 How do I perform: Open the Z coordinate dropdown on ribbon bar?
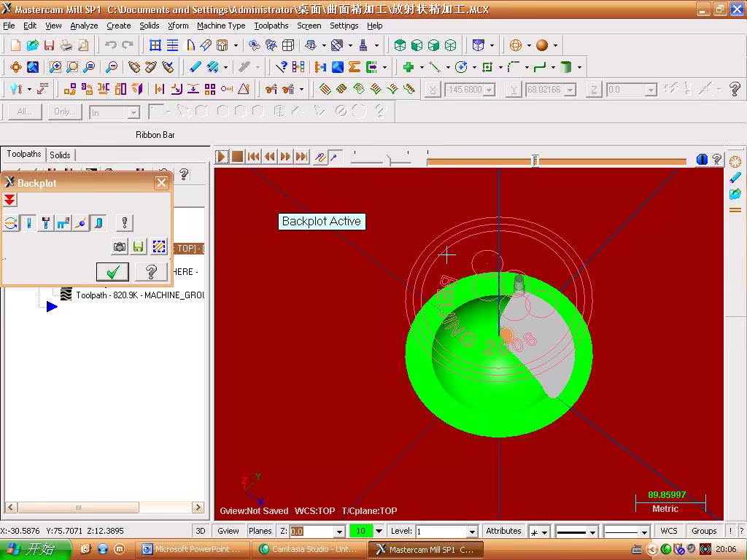point(651,90)
